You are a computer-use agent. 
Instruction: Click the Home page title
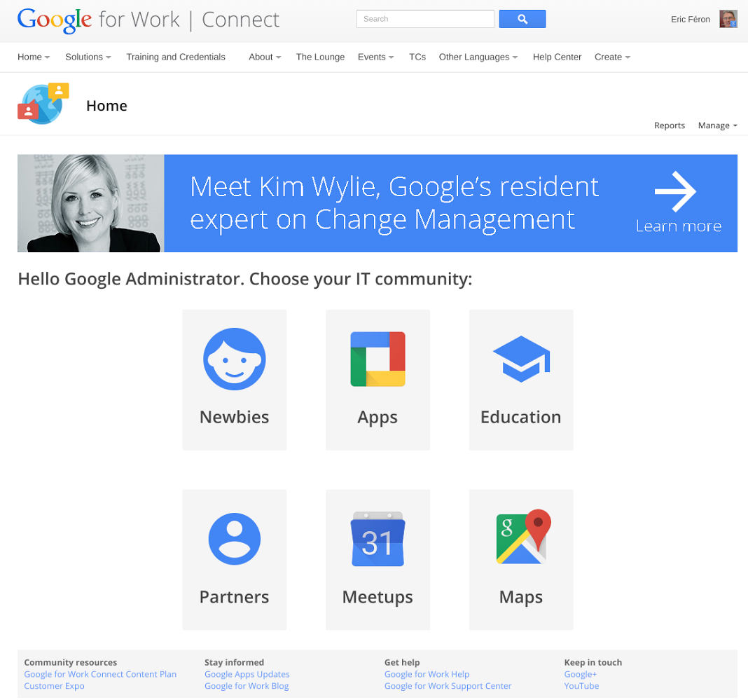click(x=107, y=106)
